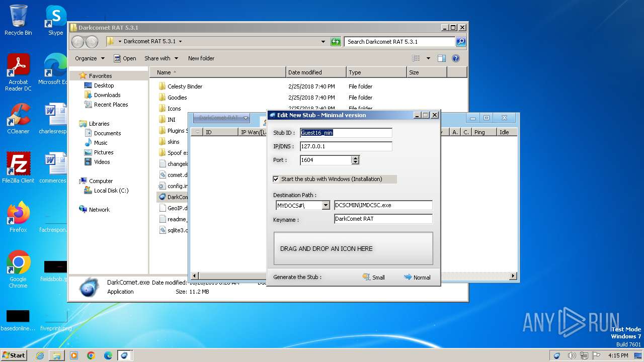Click the Stub ID input field
Viewport: 644px width, 362px height.
point(346,133)
